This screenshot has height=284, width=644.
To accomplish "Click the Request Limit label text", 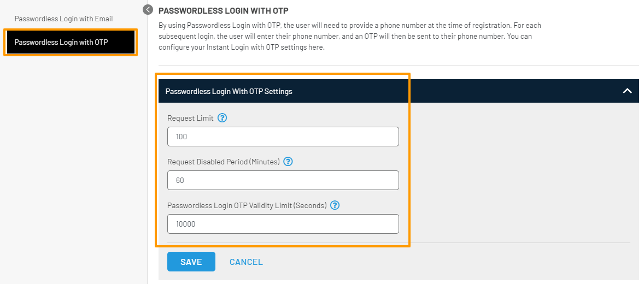I will tap(190, 118).
